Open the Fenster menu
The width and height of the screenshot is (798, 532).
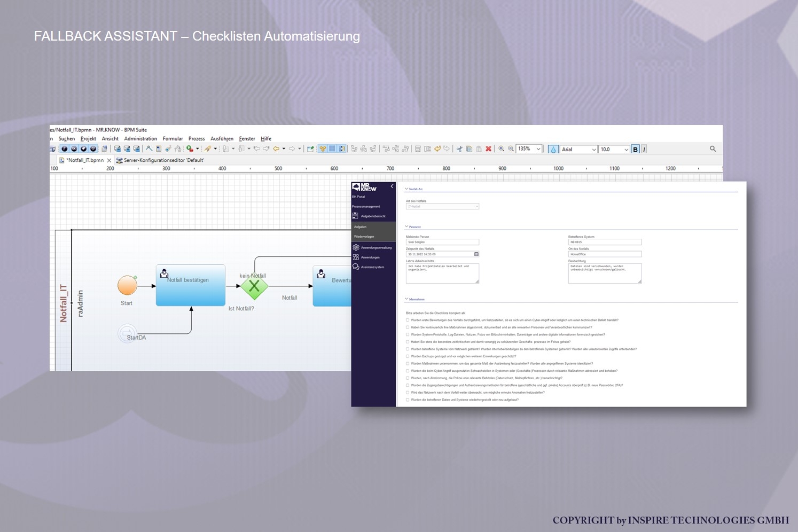(247, 139)
